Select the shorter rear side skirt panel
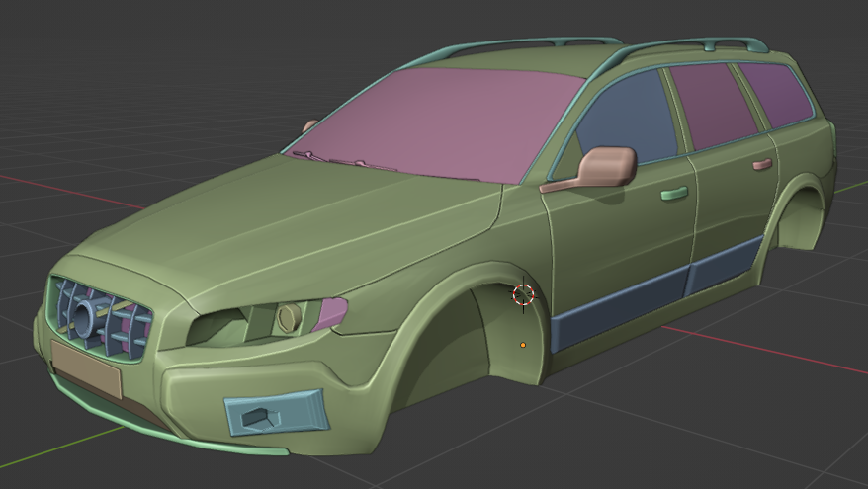 click(x=724, y=265)
